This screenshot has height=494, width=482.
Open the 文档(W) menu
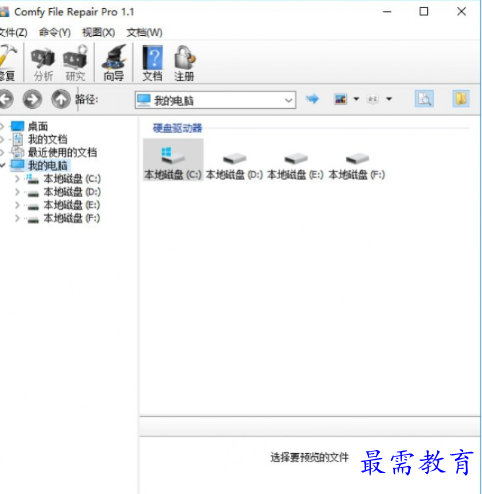click(144, 33)
